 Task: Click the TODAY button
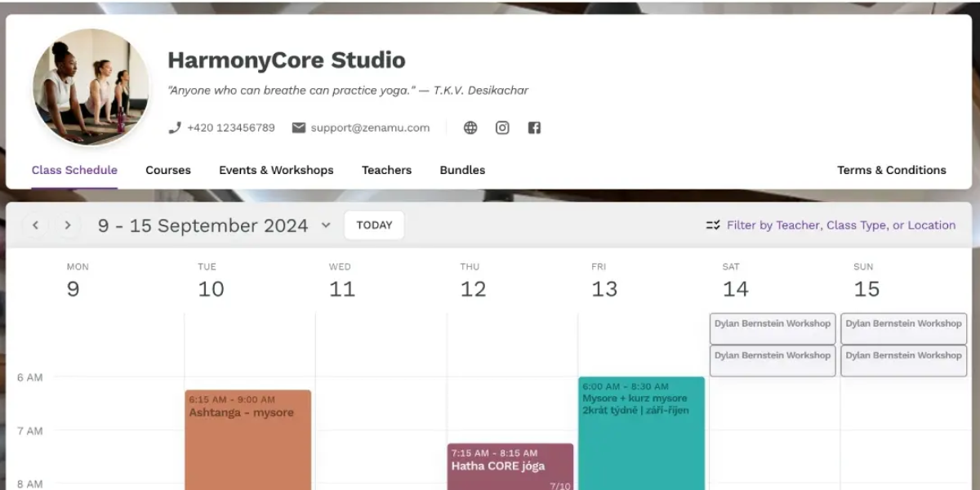374,225
